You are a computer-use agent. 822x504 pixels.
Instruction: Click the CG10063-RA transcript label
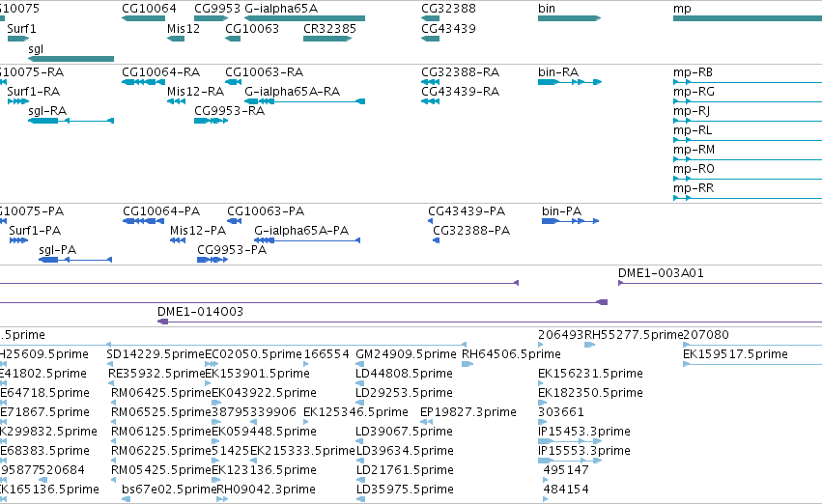click(x=265, y=71)
